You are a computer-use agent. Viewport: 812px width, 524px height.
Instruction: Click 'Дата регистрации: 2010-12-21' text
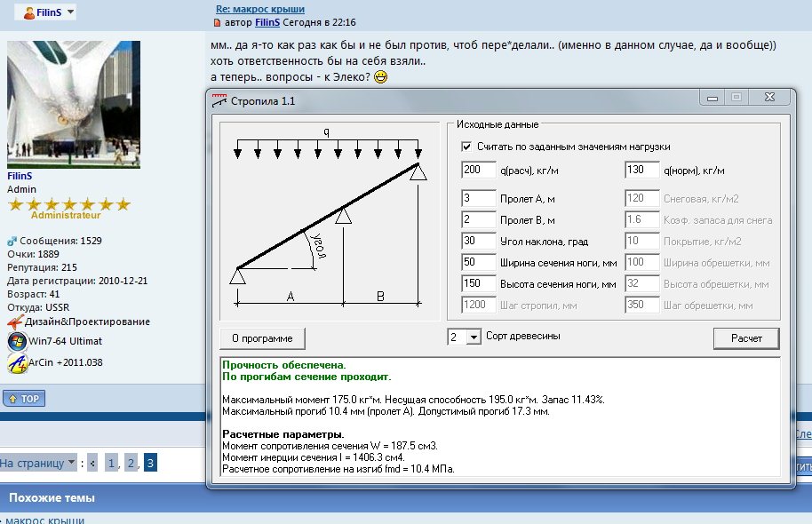click(x=77, y=282)
